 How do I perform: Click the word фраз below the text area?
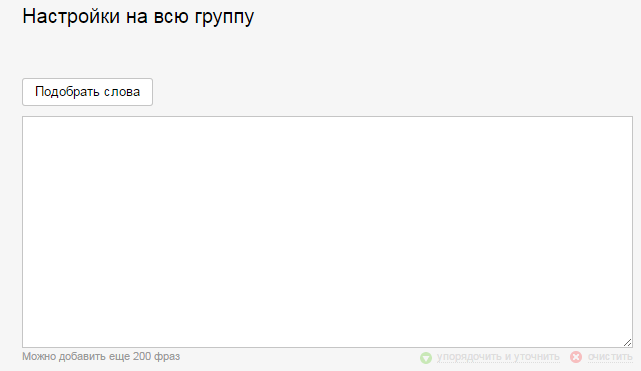(167, 356)
